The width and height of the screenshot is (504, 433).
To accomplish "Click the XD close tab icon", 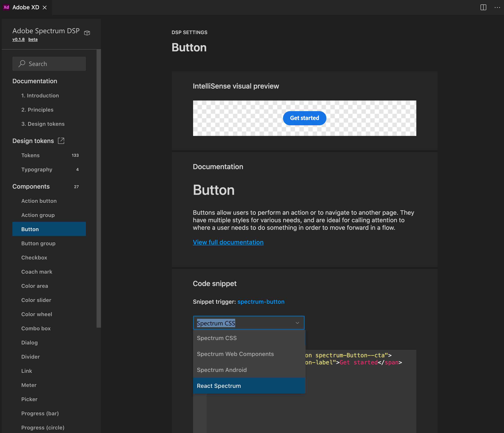I will (x=45, y=7).
